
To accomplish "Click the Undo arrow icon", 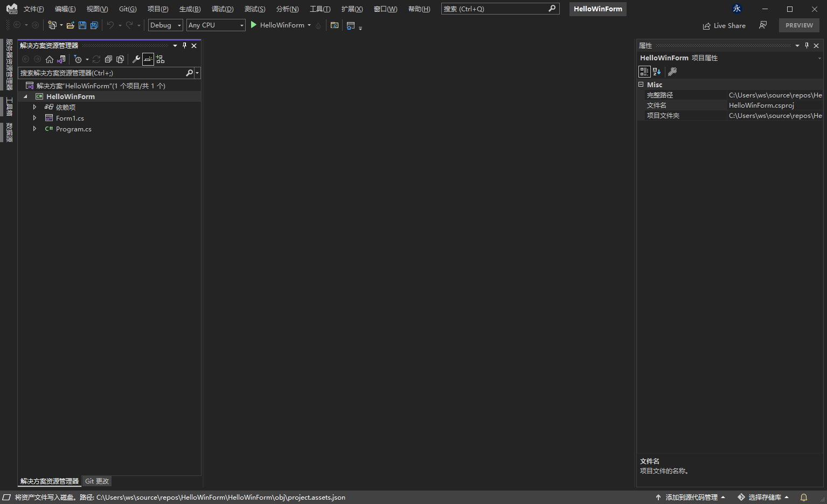I will [x=110, y=25].
